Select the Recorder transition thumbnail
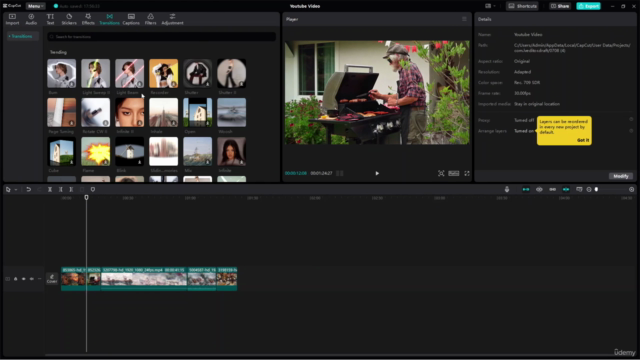Viewport: 640px width, 360px height. coord(163,73)
